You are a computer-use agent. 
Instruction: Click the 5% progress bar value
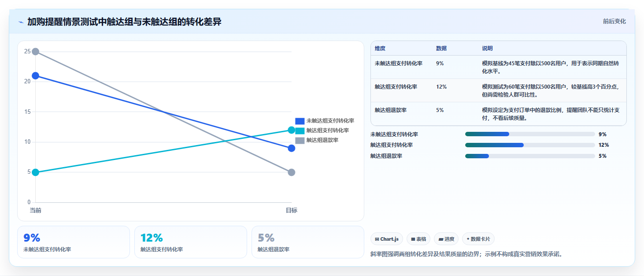click(603, 156)
